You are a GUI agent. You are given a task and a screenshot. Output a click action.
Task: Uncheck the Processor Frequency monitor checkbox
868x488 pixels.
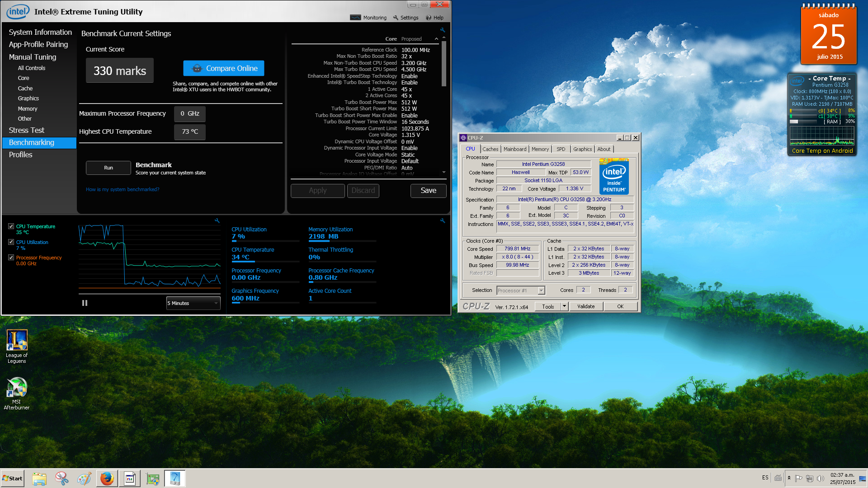pos(11,258)
